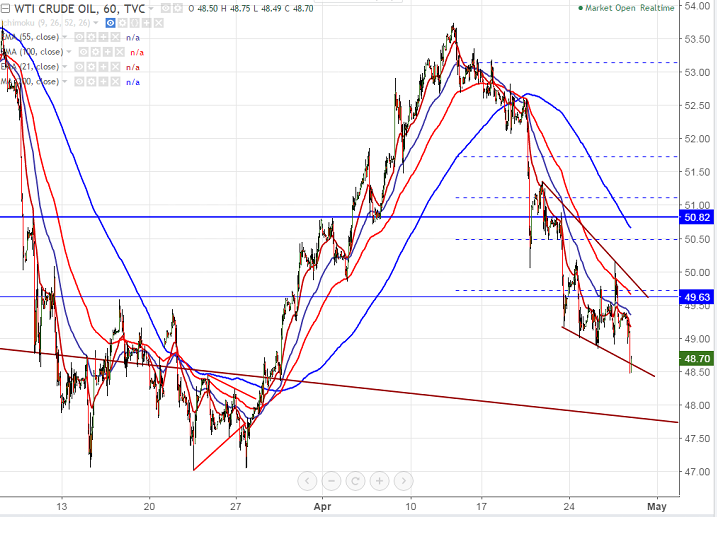The height and width of the screenshot is (543, 725).
Task: Reset the chart view with the circular arrow
Action: click(x=355, y=481)
